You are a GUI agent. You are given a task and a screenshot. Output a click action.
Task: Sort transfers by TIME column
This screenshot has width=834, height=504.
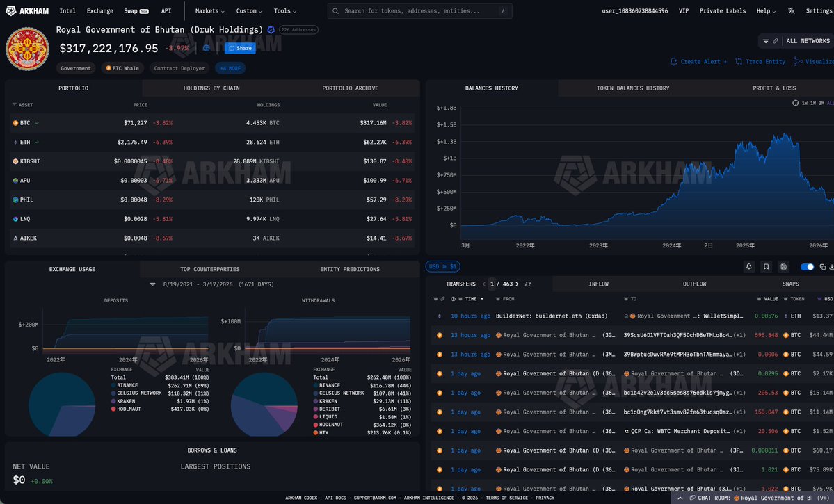(471, 299)
